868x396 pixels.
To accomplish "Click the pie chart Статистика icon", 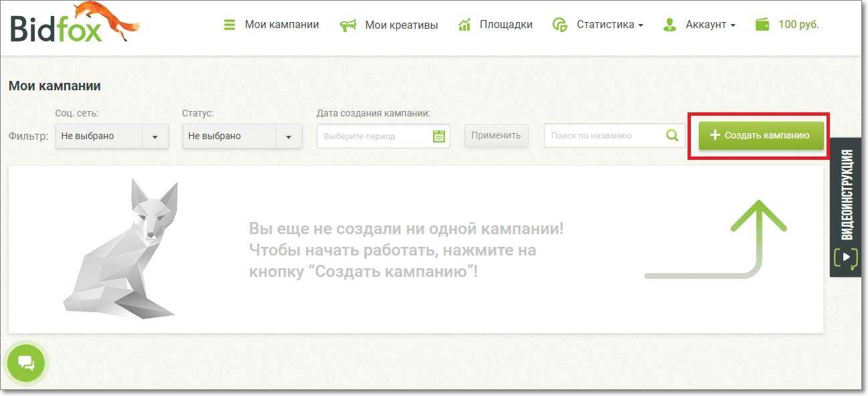I will (x=559, y=25).
